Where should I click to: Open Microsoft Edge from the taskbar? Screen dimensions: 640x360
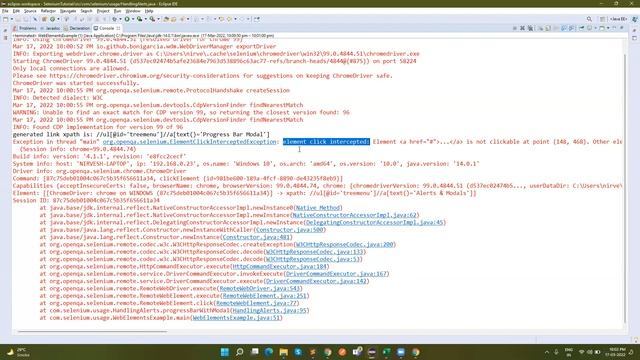tap(269, 352)
